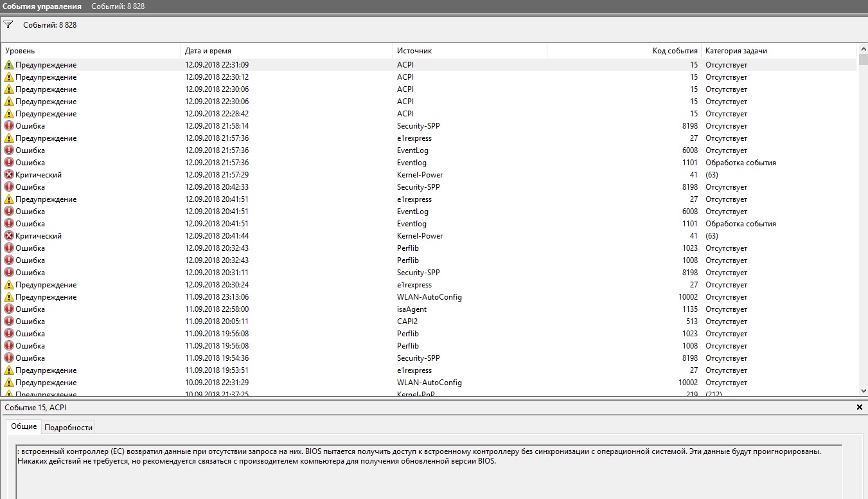Click warning icon of e1rexpress event at 20:30:24
Screen dimensions: 868x499
click(x=9, y=285)
